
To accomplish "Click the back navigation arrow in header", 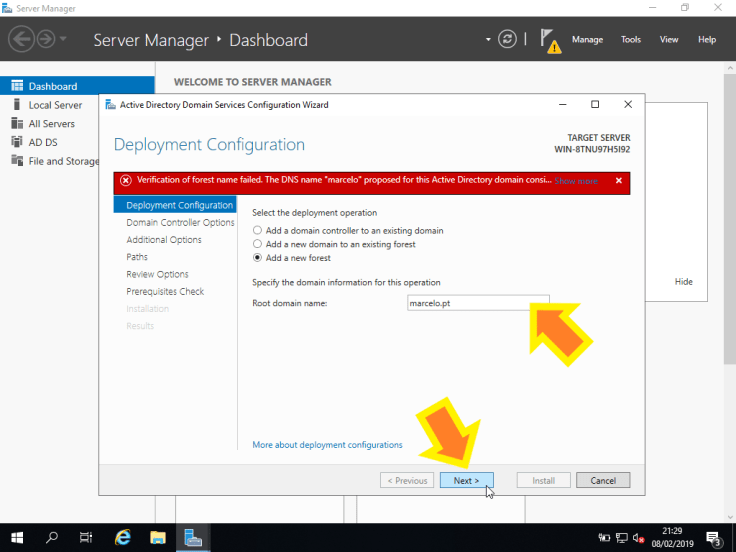I will click(22, 39).
